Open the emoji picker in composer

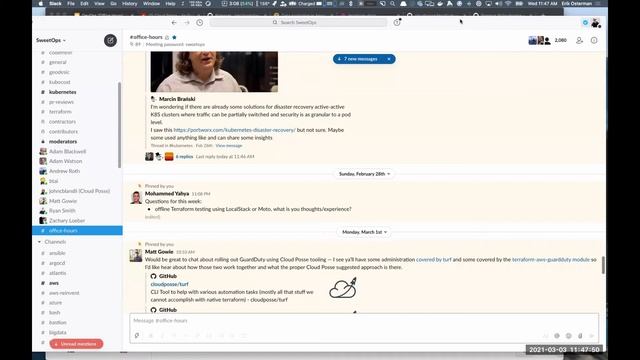[569, 336]
